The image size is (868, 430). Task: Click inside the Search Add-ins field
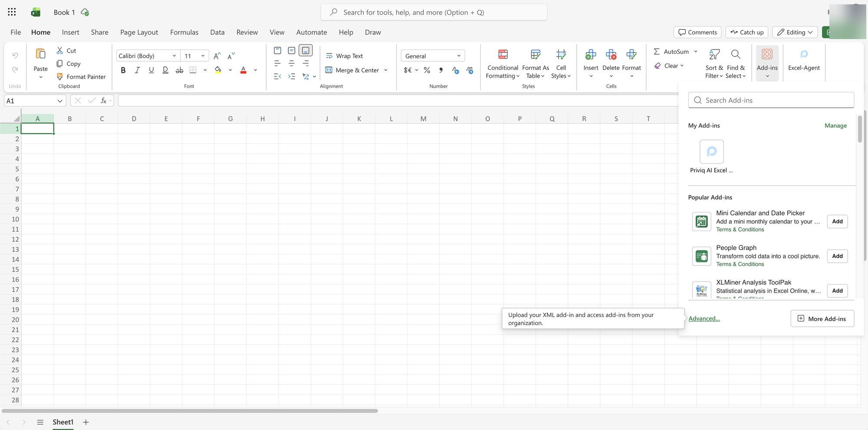pyautogui.click(x=771, y=100)
